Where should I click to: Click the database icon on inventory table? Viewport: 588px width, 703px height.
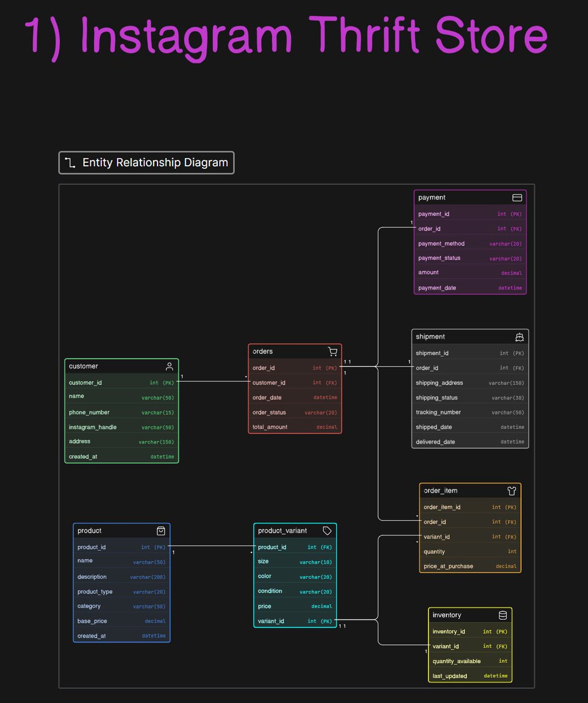tap(502, 615)
